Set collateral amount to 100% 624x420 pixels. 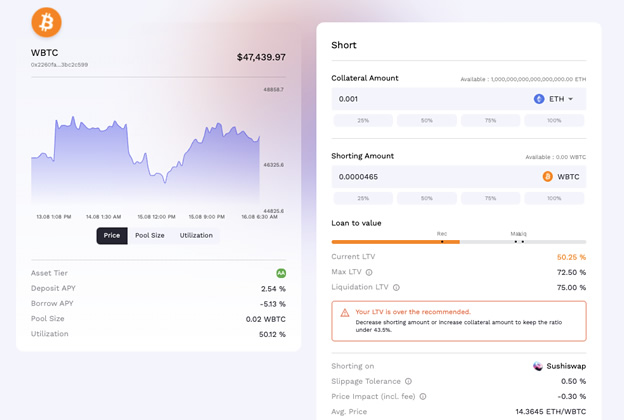click(x=554, y=121)
